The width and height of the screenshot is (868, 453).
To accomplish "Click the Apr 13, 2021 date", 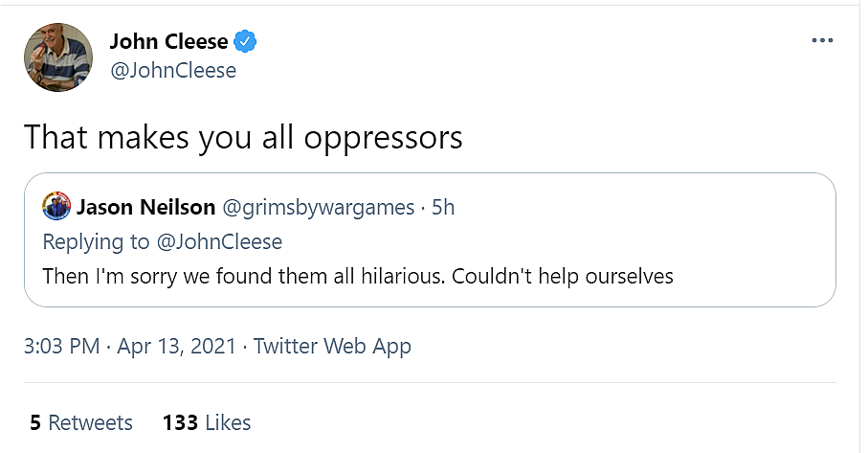I will tap(177, 346).
